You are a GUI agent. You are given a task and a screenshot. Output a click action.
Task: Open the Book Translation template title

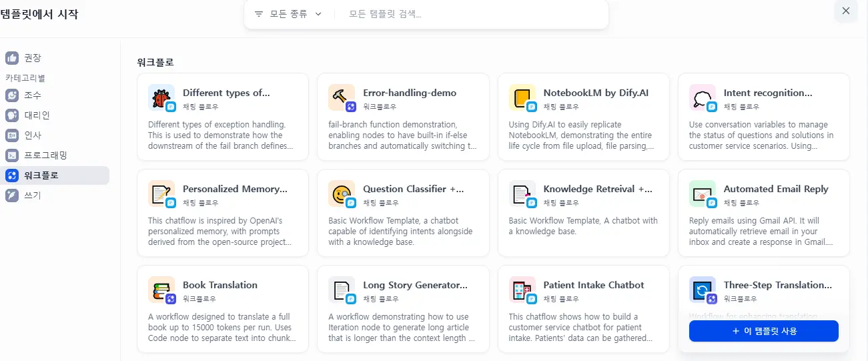220,285
